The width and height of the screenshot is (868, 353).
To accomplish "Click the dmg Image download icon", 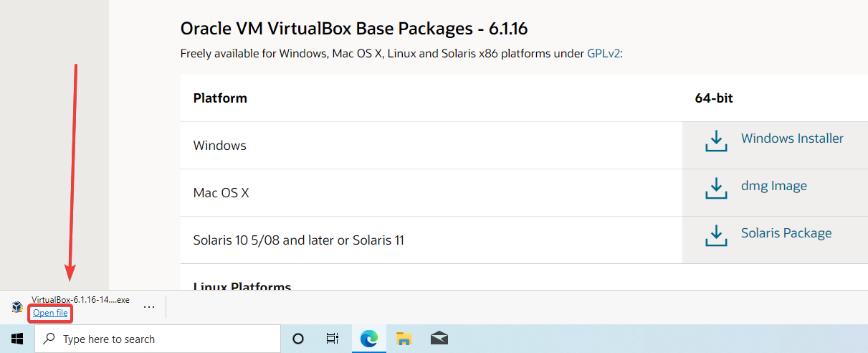I will [x=715, y=189].
